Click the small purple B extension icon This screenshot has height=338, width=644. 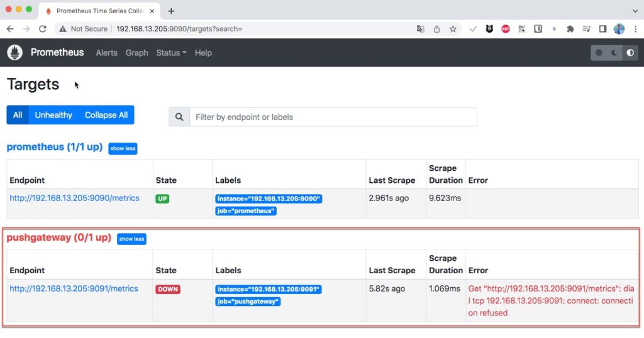pos(554,29)
